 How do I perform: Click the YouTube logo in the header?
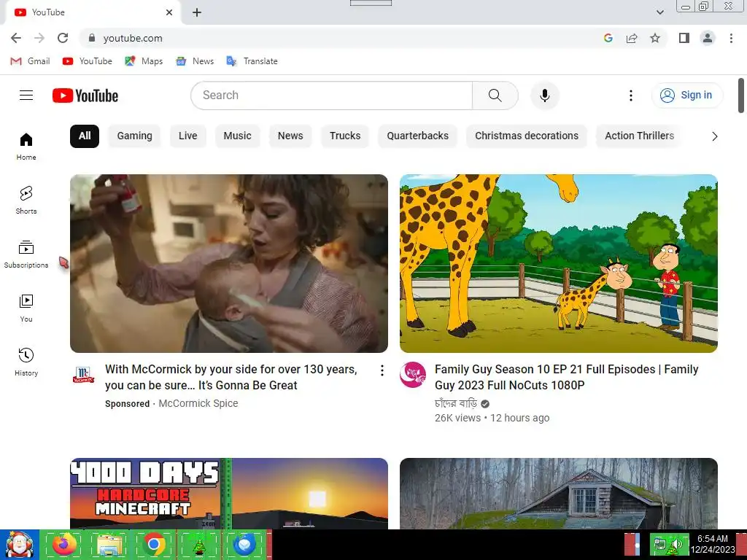pos(85,96)
